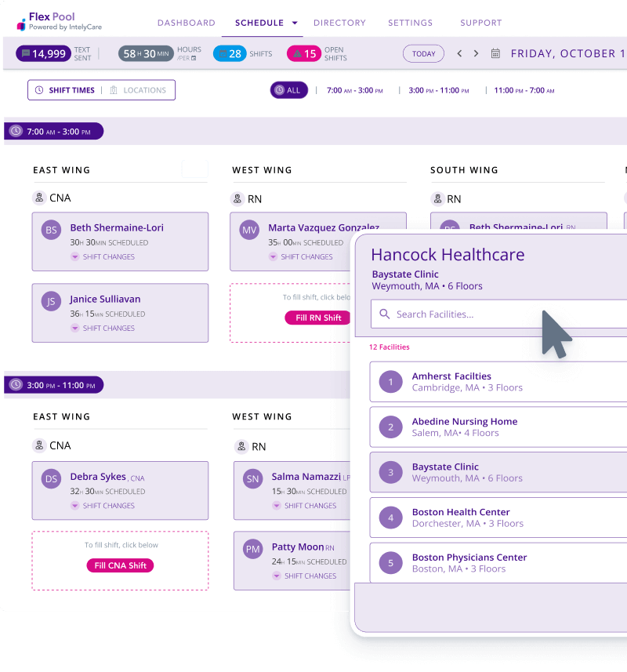Click the calendar icon beside the date
This screenshot has width=627, height=672.
pyautogui.click(x=495, y=54)
